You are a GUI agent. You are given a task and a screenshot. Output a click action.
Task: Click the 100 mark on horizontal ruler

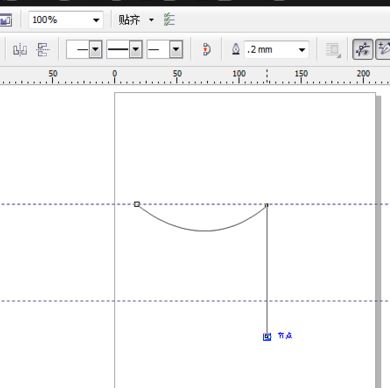[239, 73]
